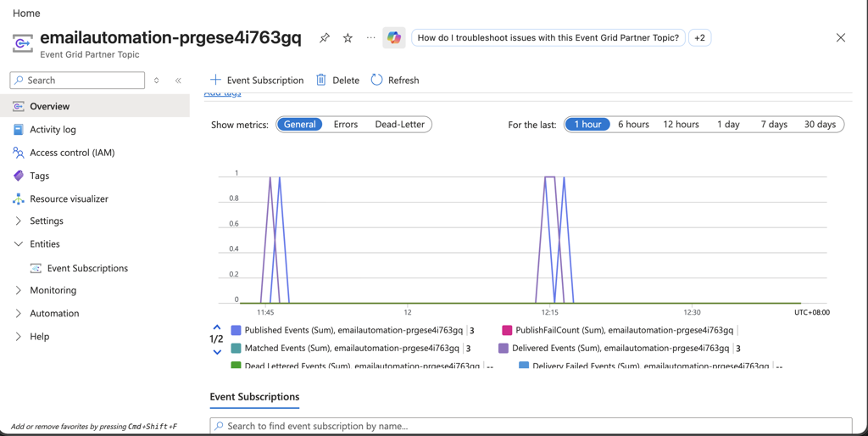
Task: Set time range to 7 days
Action: 774,125
